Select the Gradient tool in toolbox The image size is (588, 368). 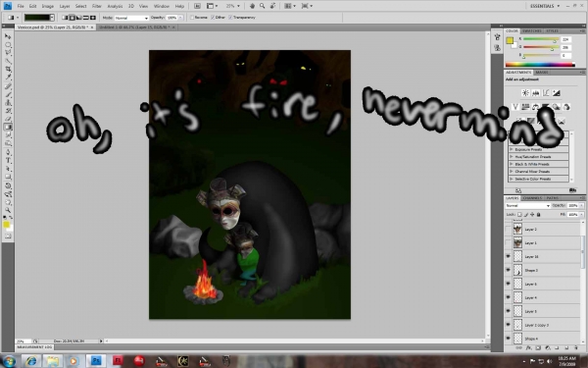click(8, 127)
